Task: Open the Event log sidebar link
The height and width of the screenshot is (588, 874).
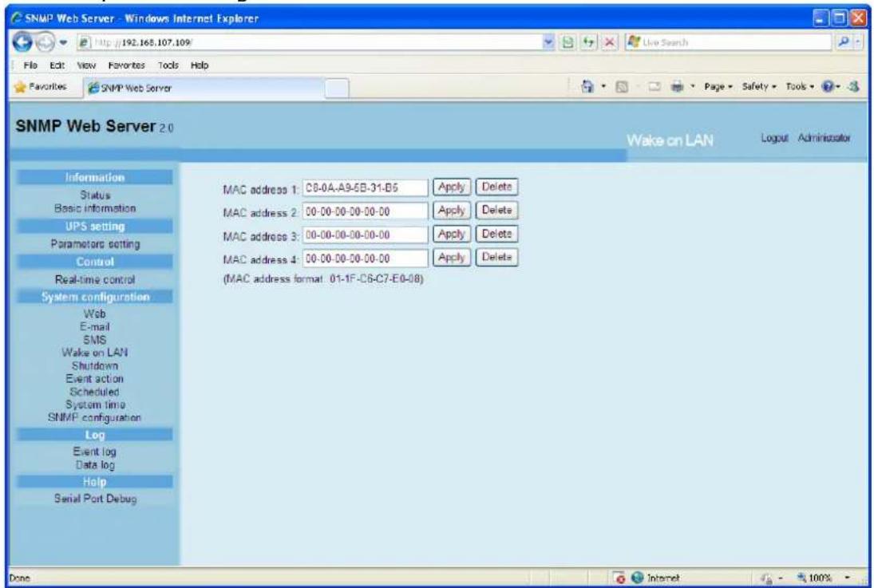Action: coord(95,452)
